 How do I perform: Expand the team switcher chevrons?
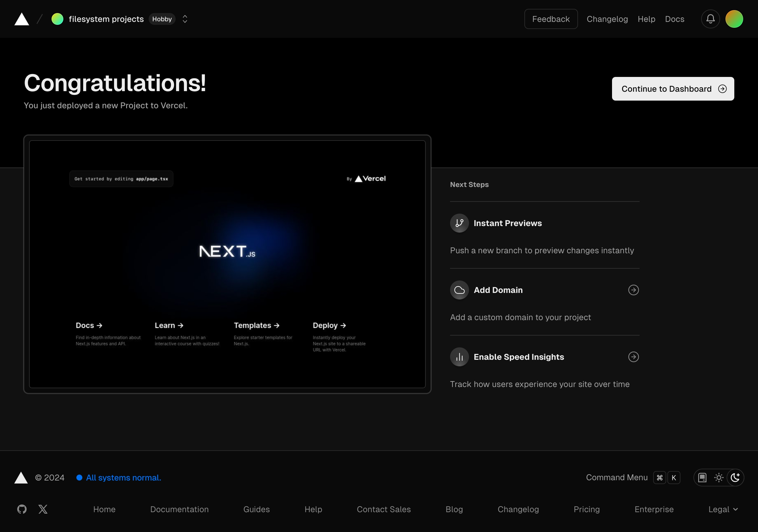point(185,19)
